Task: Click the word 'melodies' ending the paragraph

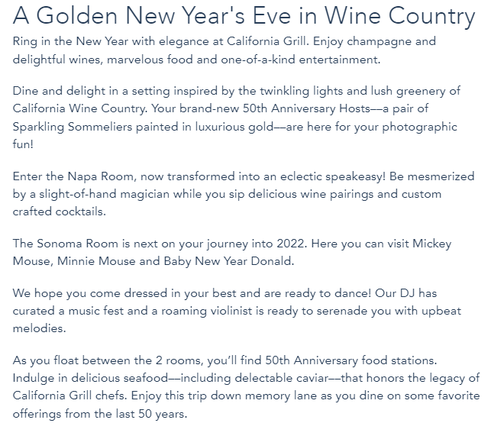Action: click(x=38, y=328)
